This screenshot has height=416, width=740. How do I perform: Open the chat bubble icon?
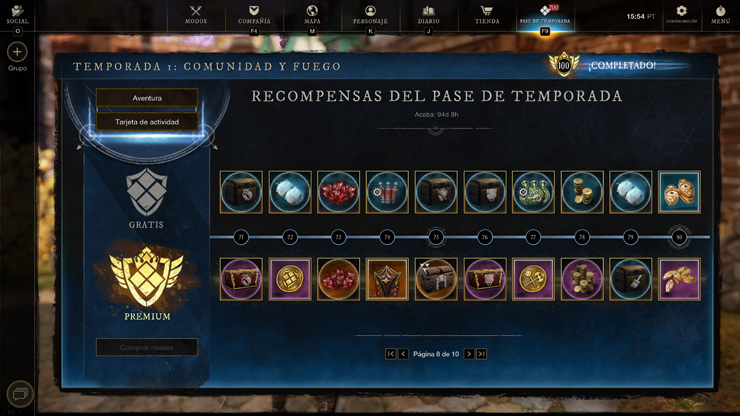coord(20,394)
